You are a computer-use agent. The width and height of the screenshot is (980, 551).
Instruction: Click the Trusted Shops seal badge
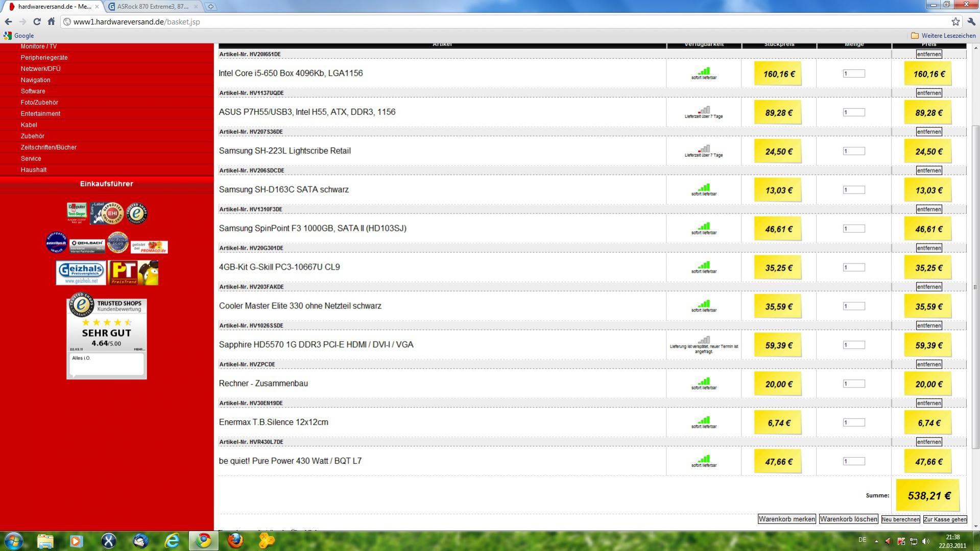click(x=136, y=213)
